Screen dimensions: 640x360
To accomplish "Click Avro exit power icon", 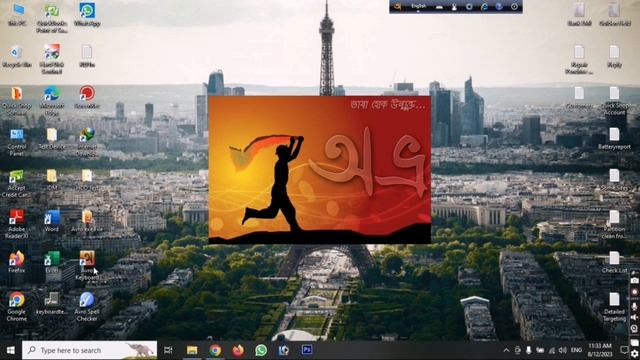I will coord(514,7).
